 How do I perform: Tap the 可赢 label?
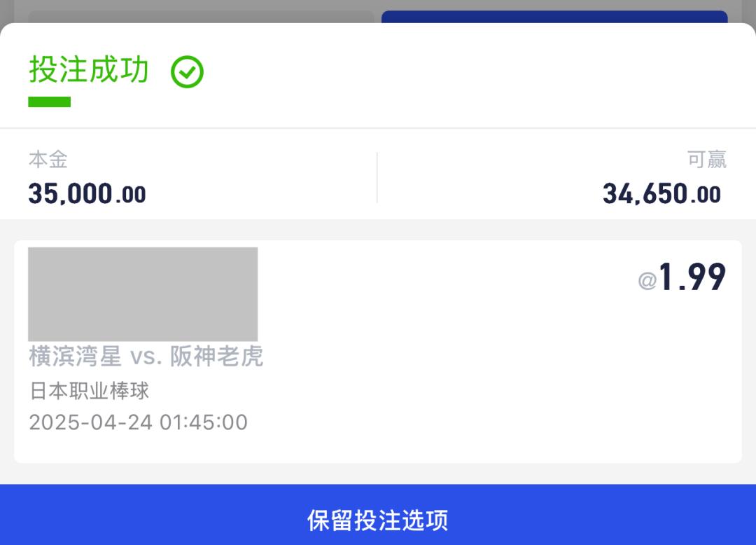click(707, 160)
